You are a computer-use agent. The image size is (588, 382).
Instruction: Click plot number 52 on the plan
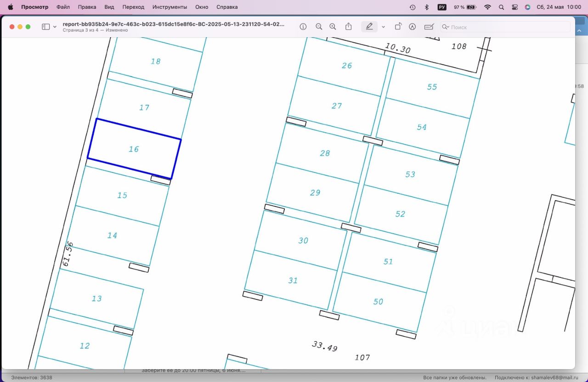[x=400, y=214]
